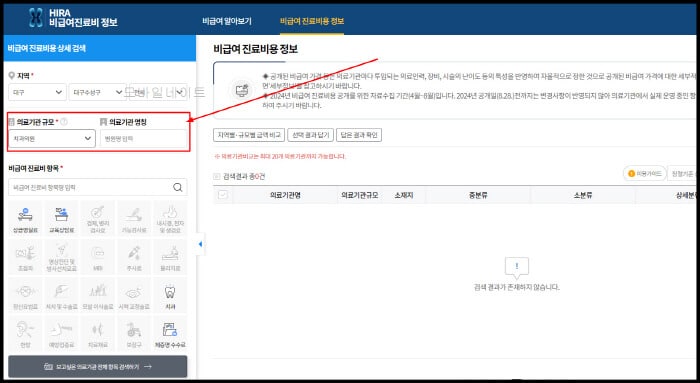This screenshot has width=700, height=383.
Task: Click help icon beside 의료기관 규모
Action: 64,121
